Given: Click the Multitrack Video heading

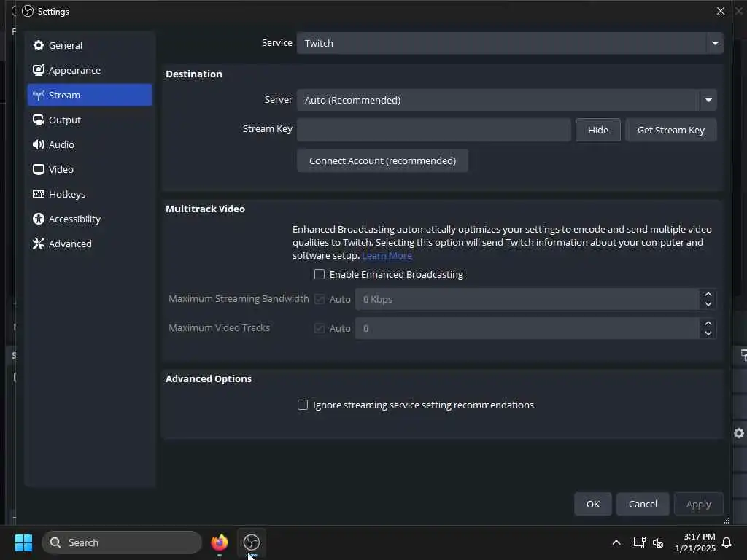Looking at the screenshot, I should [x=205, y=209].
